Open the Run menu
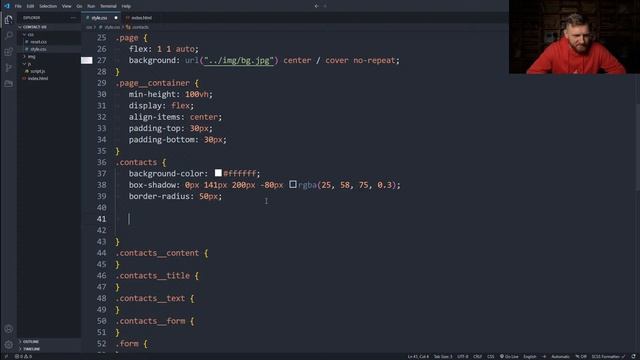 click(91, 6)
